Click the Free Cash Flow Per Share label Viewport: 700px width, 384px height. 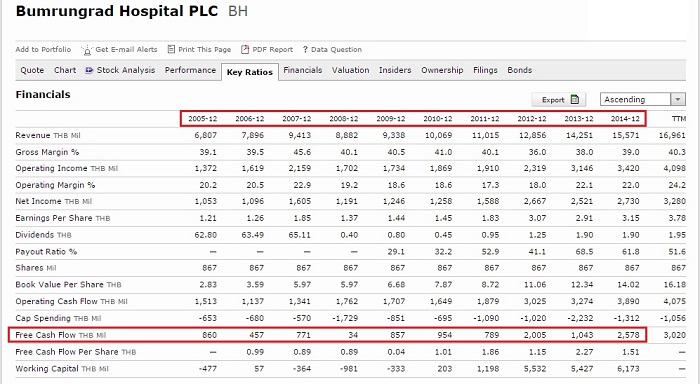[x=75, y=352]
